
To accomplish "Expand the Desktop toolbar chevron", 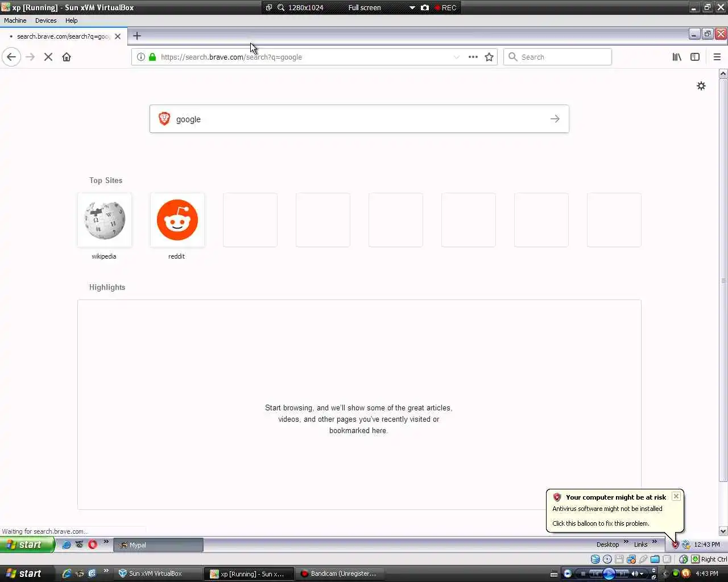I will pyautogui.click(x=626, y=542).
